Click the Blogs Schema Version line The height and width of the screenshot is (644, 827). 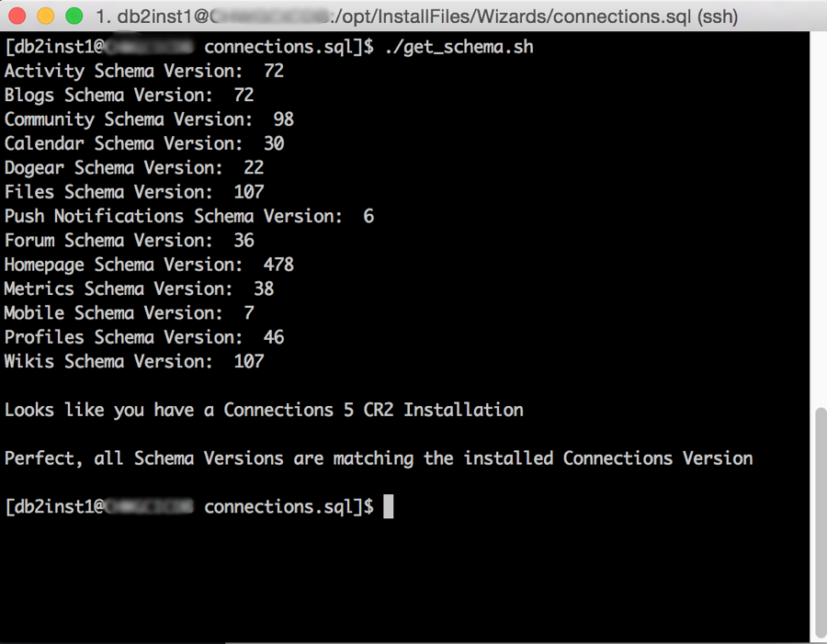point(130,95)
